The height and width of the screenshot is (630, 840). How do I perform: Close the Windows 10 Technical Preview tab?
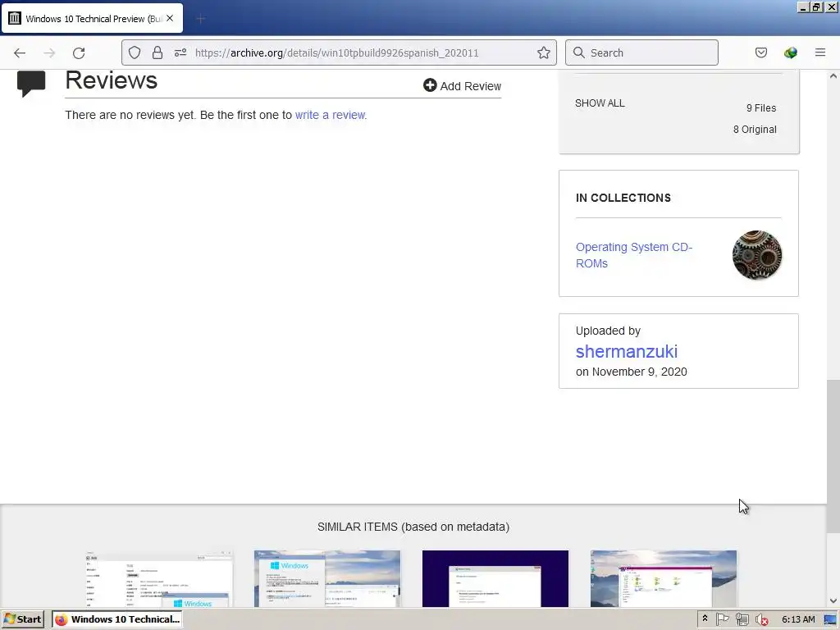pos(170,18)
